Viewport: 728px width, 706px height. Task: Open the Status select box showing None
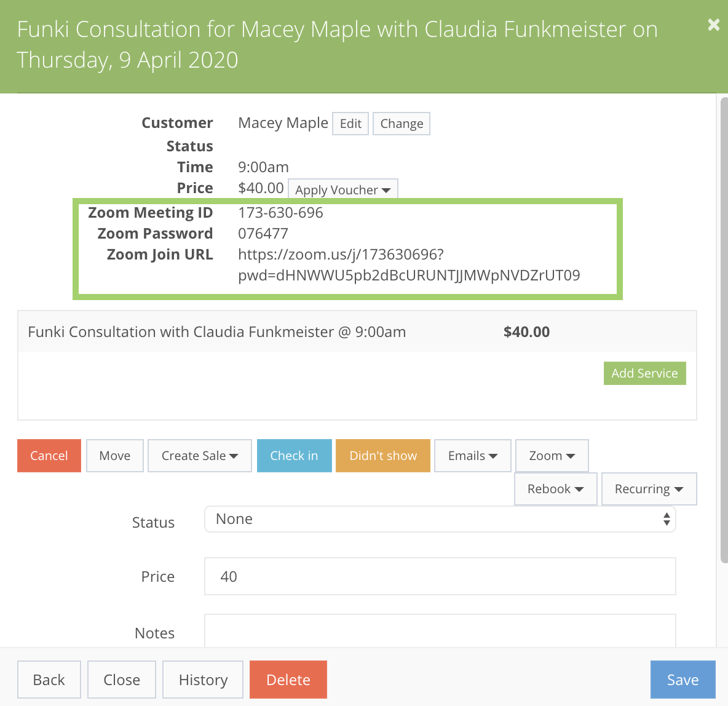440,519
